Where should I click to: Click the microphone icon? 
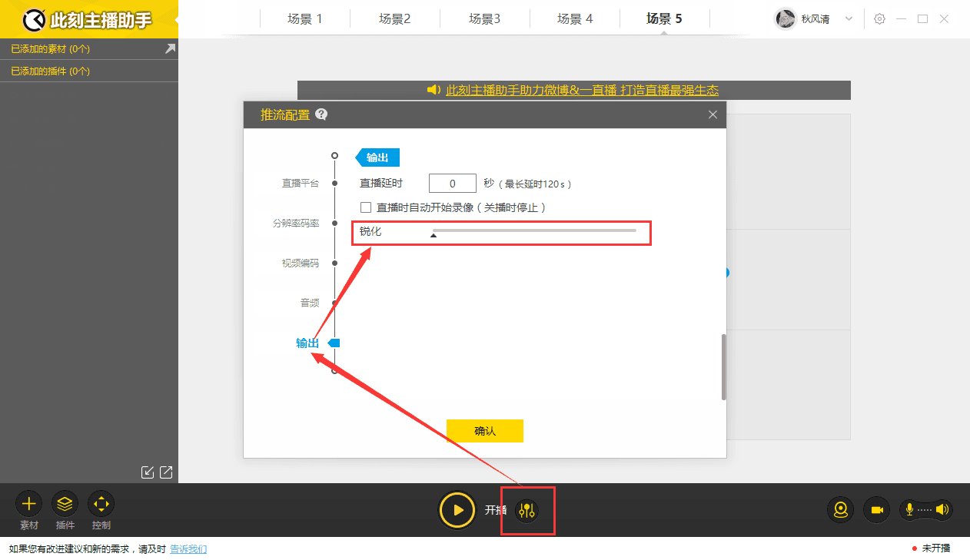click(x=910, y=509)
